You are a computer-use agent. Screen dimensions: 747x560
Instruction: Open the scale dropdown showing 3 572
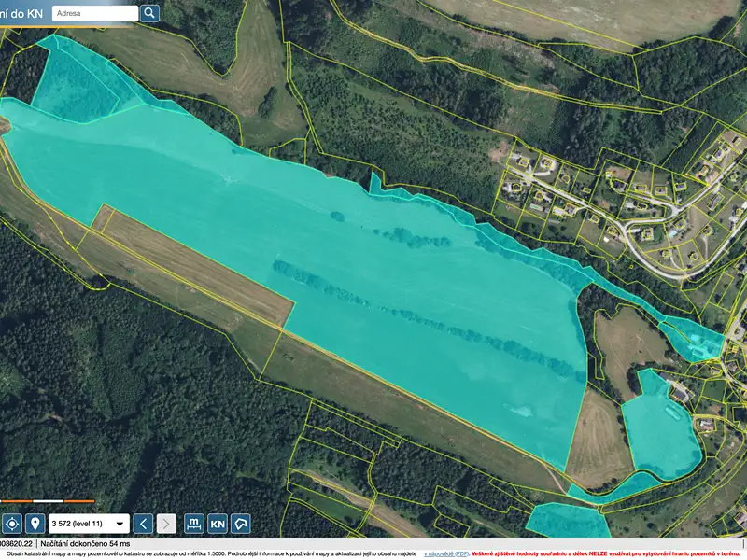click(x=89, y=524)
